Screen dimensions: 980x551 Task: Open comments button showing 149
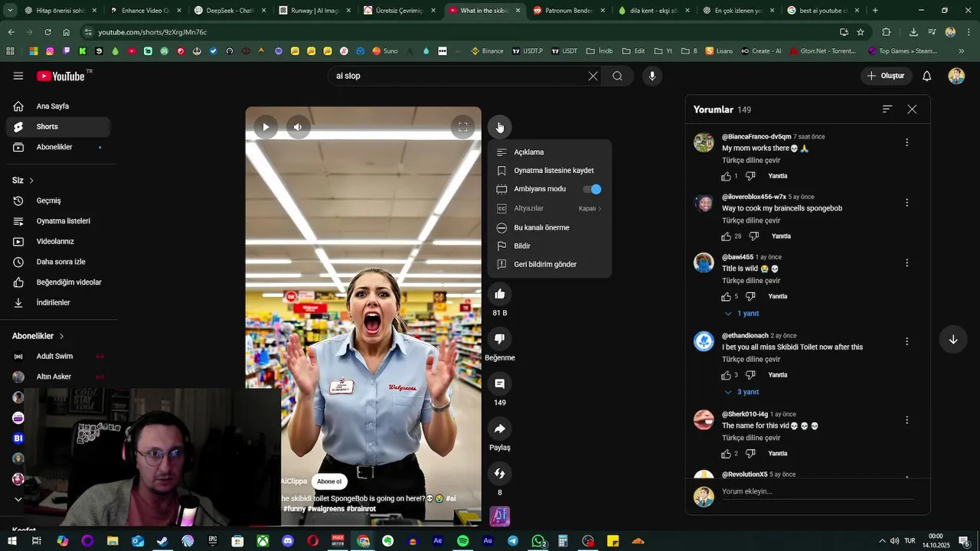click(x=500, y=383)
